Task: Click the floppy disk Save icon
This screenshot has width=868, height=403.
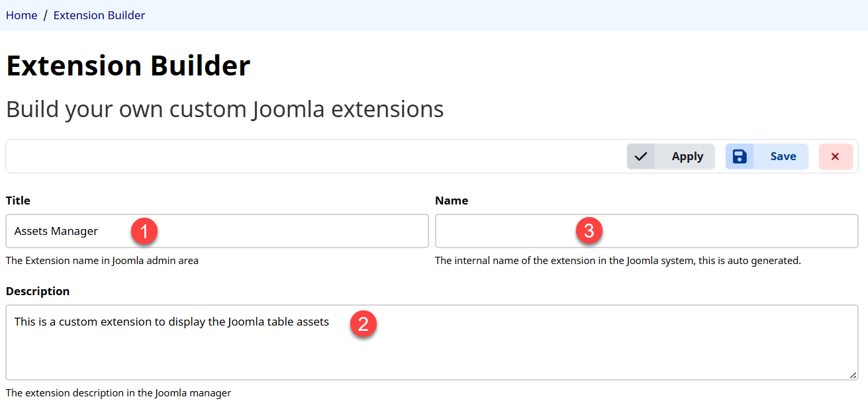Action: pos(740,157)
